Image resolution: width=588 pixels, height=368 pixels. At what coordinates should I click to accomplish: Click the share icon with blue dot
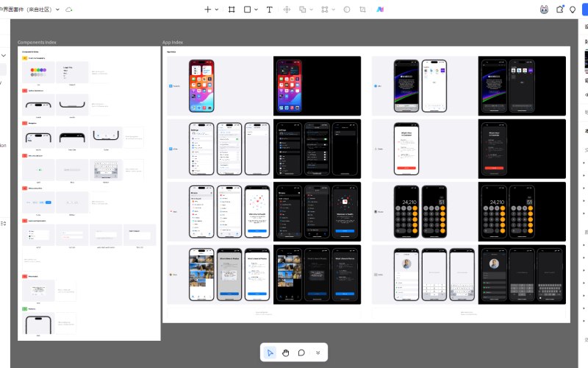(x=560, y=9)
